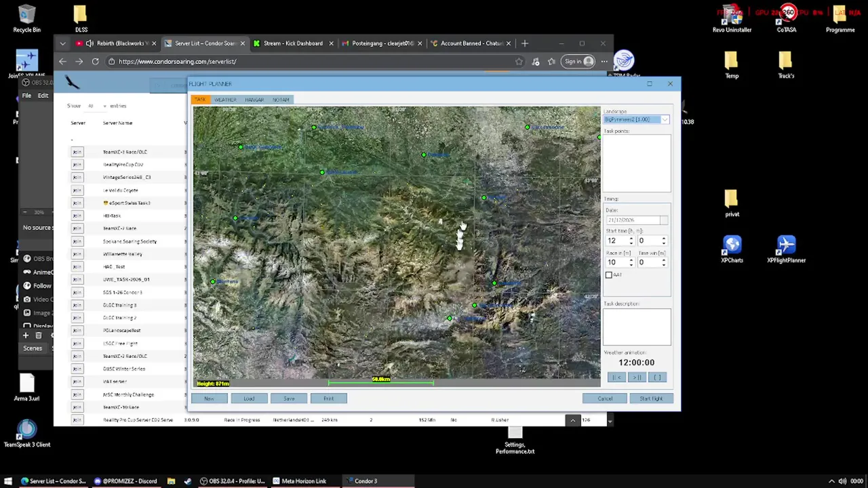868x488 pixels.
Task: Reload the Condor server list page
Action: tap(95, 62)
